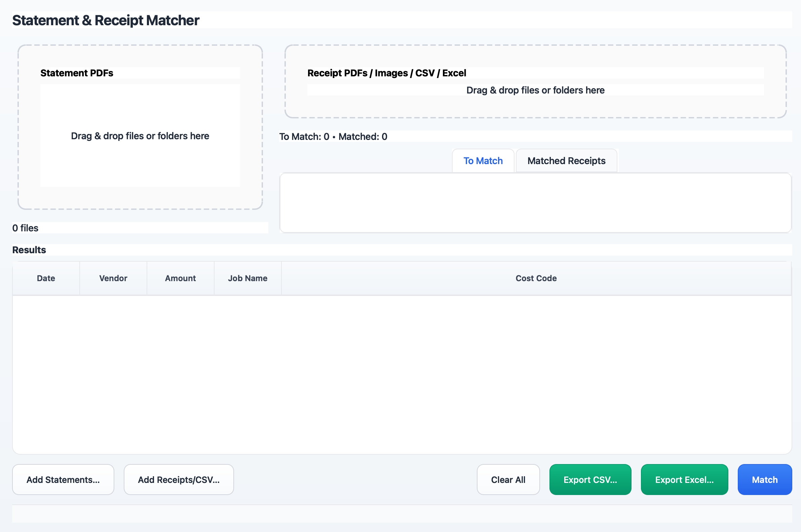Click the Add Receipts/CSV button
The height and width of the screenshot is (532, 801).
pos(179,480)
